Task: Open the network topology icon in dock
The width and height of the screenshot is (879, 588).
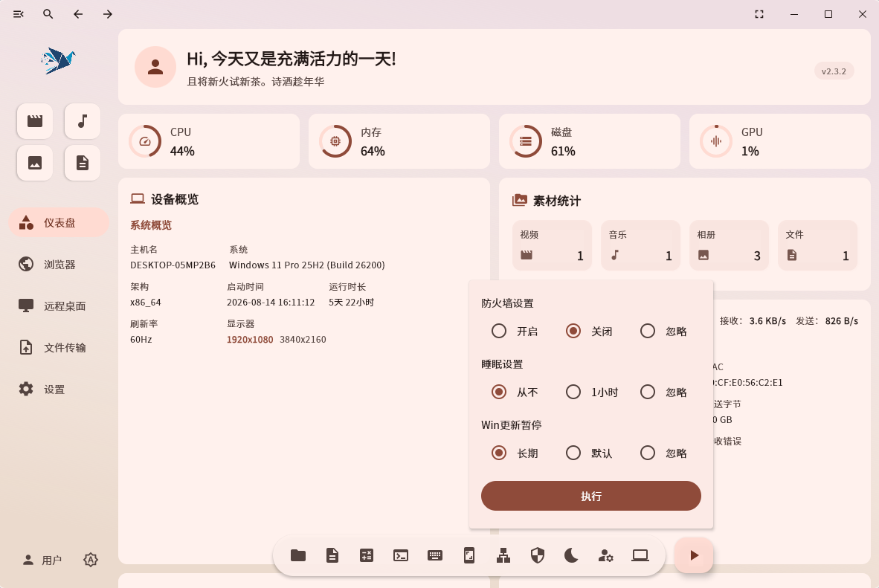Action: 503,555
